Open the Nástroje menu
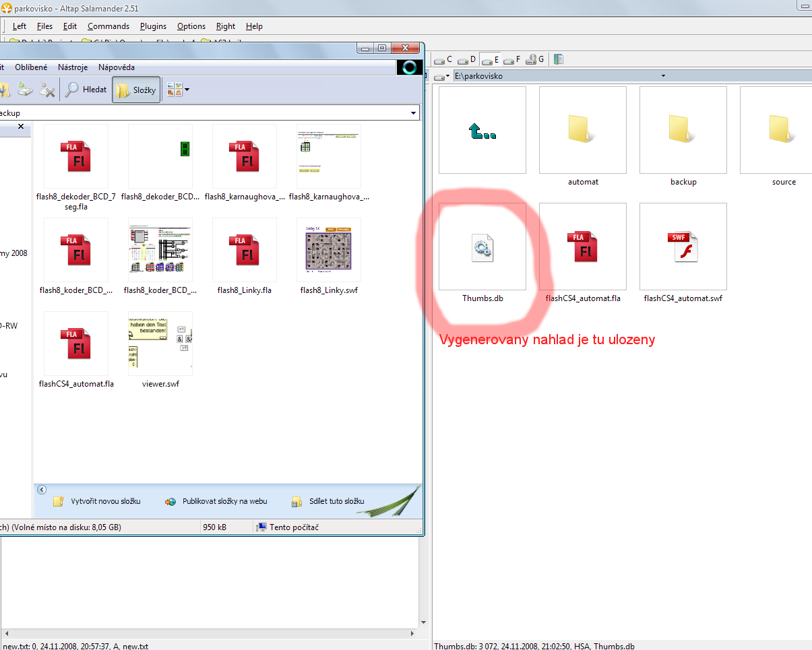Viewport: 812px width, 650px height. tap(73, 67)
